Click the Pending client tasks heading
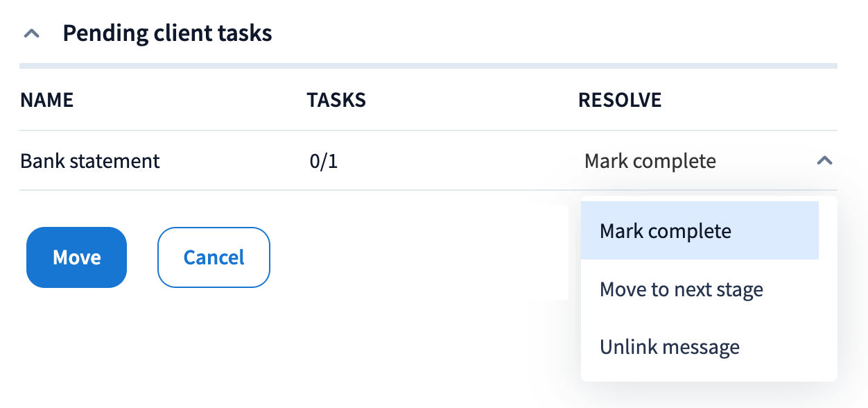The height and width of the screenshot is (408, 868). (x=167, y=33)
